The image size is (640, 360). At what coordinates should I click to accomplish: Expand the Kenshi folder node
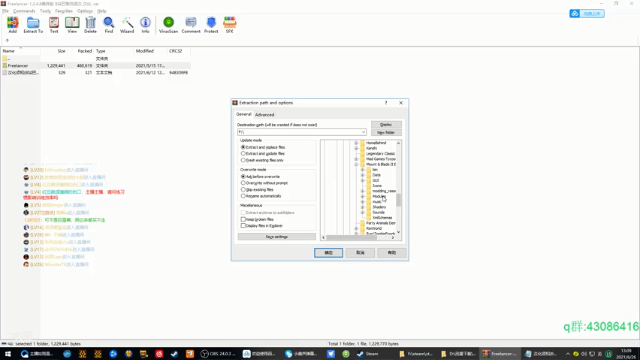pyautogui.click(x=356, y=148)
